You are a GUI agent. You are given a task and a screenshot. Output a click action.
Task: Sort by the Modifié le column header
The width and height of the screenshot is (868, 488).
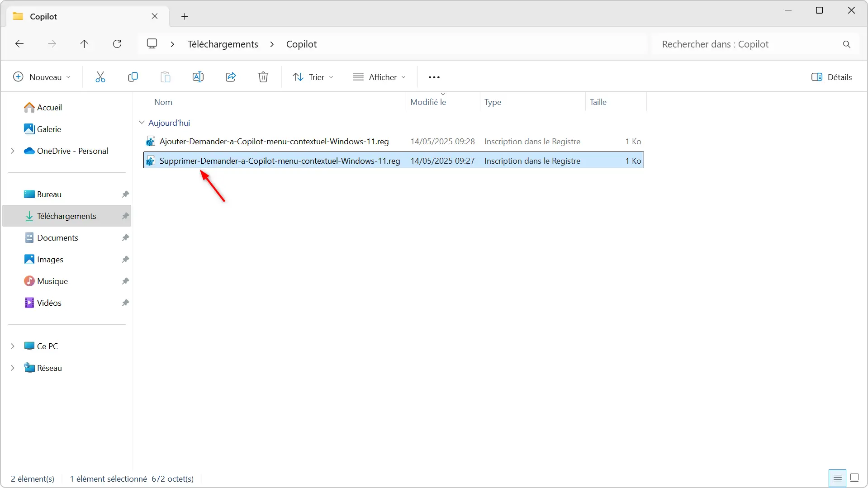click(x=428, y=102)
